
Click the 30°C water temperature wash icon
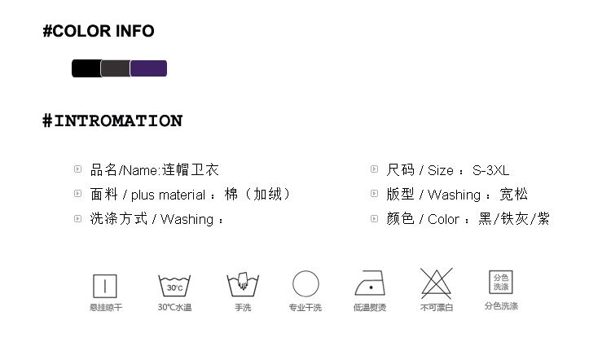(174, 286)
